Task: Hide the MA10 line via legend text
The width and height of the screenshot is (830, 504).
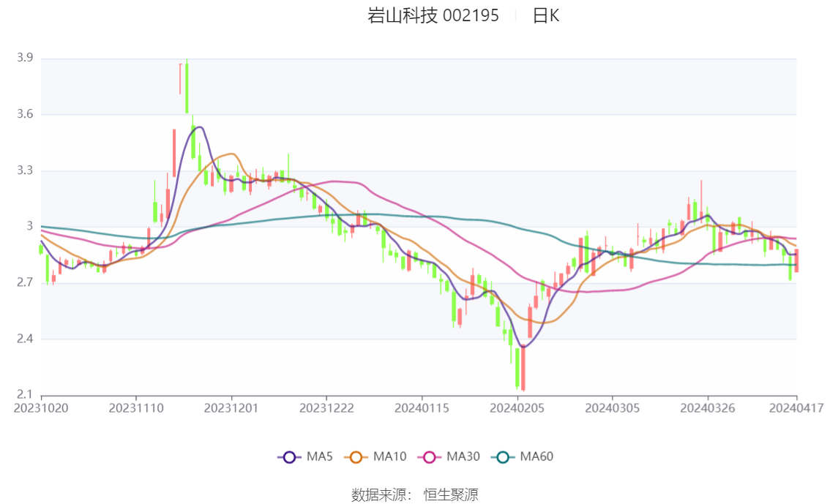Action: click(389, 457)
